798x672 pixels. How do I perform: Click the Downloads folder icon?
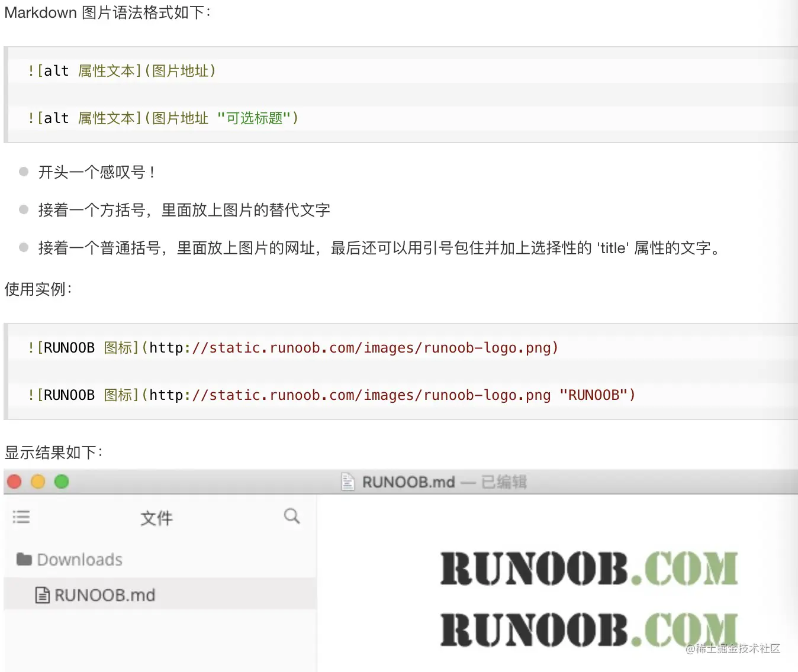[24, 559]
